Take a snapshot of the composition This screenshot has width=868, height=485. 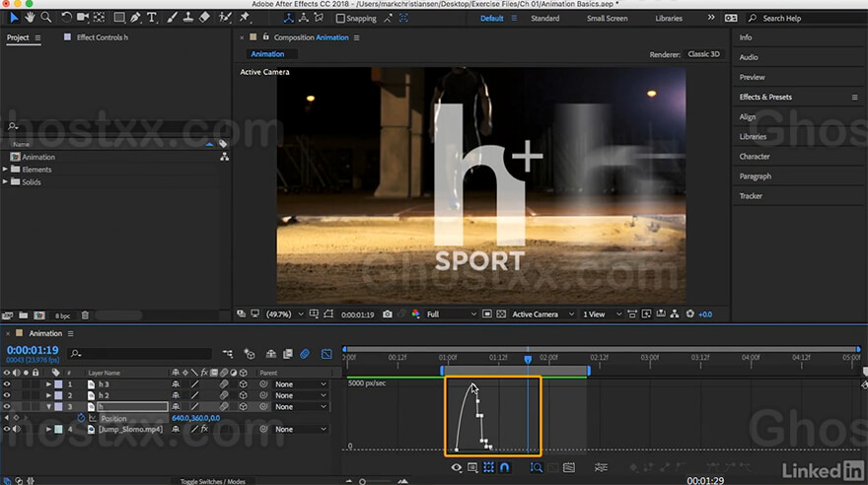click(388, 314)
